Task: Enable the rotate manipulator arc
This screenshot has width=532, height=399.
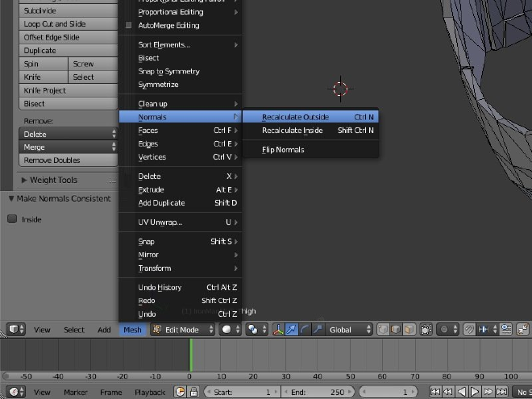Action: point(305,330)
